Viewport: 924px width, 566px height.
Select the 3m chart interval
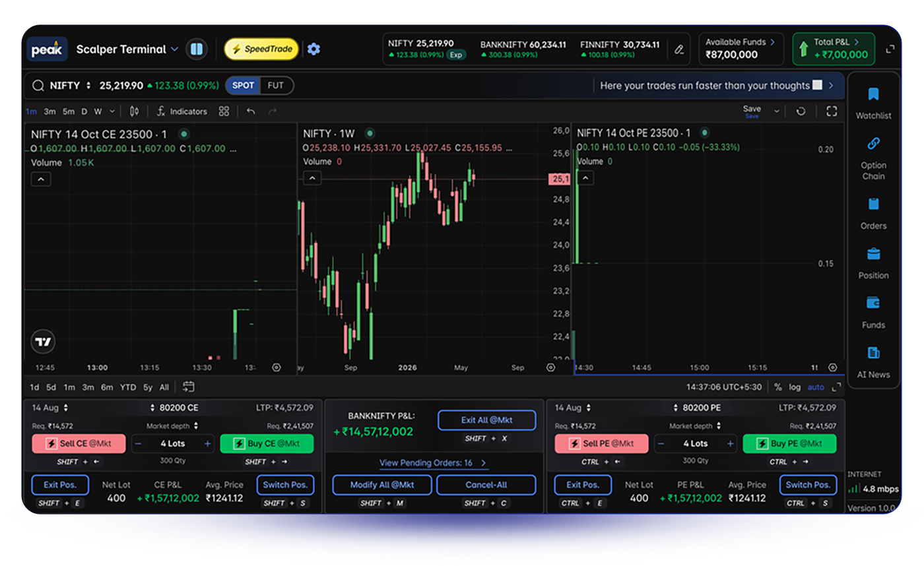[50, 111]
